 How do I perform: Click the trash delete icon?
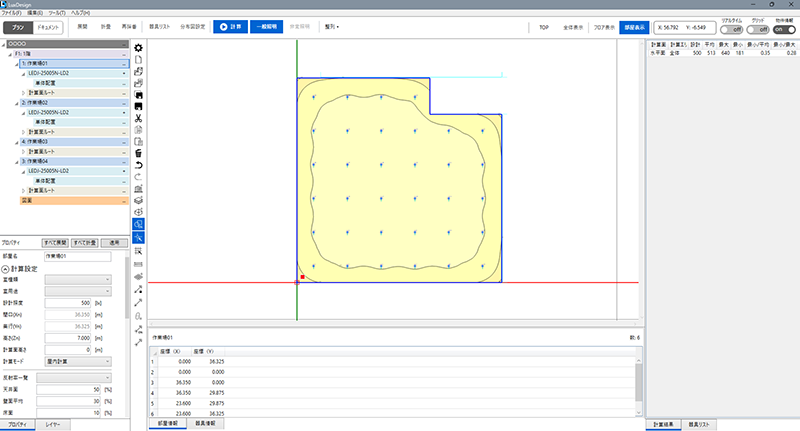pyautogui.click(x=138, y=153)
